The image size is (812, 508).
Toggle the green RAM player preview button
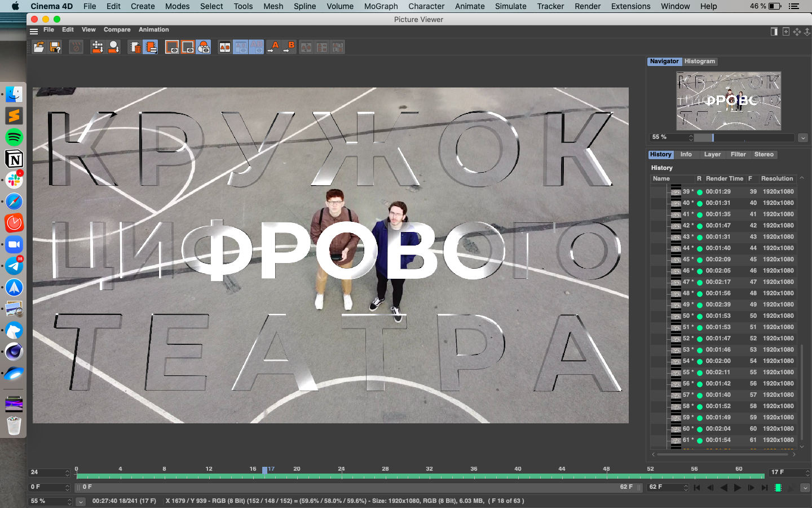778,488
